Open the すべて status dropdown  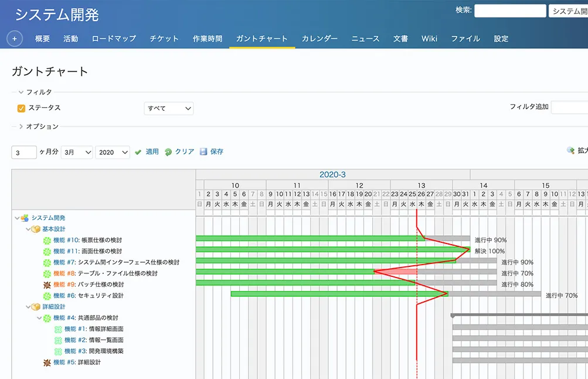pyautogui.click(x=169, y=109)
